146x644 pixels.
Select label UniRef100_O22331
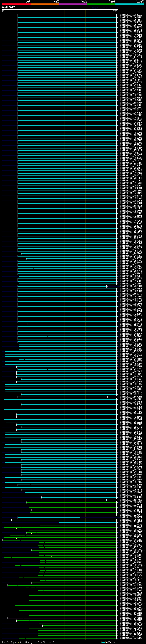point(131,95)
